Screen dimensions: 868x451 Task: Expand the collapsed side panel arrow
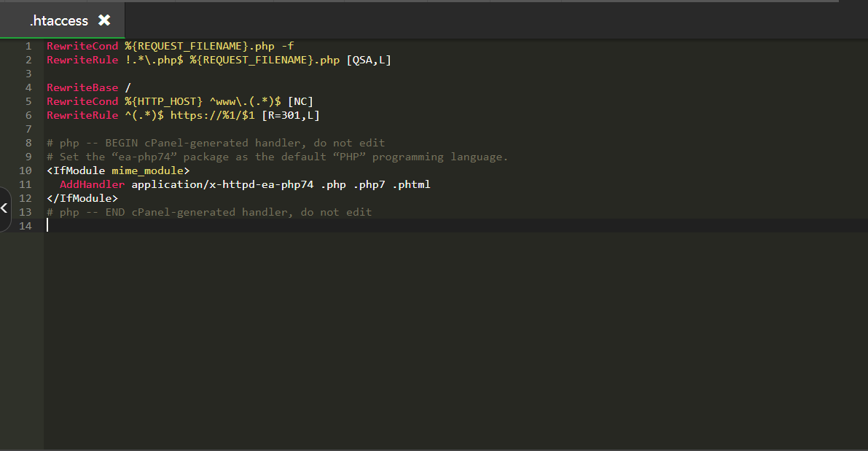pyautogui.click(x=4, y=208)
